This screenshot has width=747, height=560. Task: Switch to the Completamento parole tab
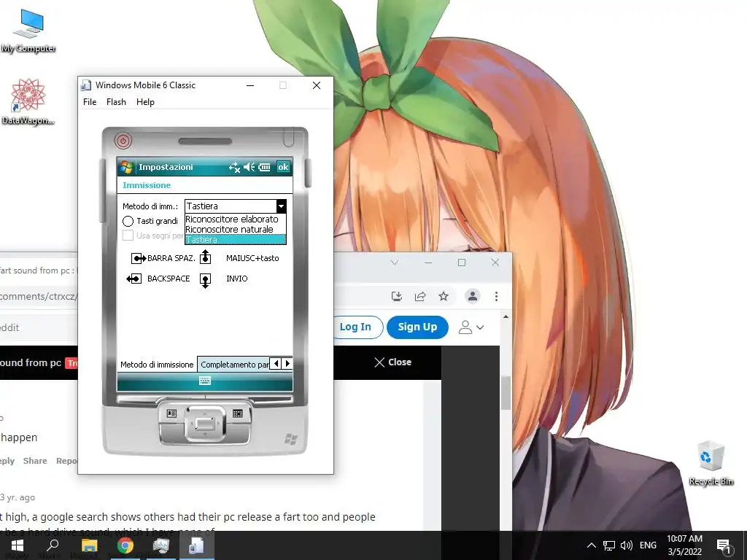[x=233, y=365]
